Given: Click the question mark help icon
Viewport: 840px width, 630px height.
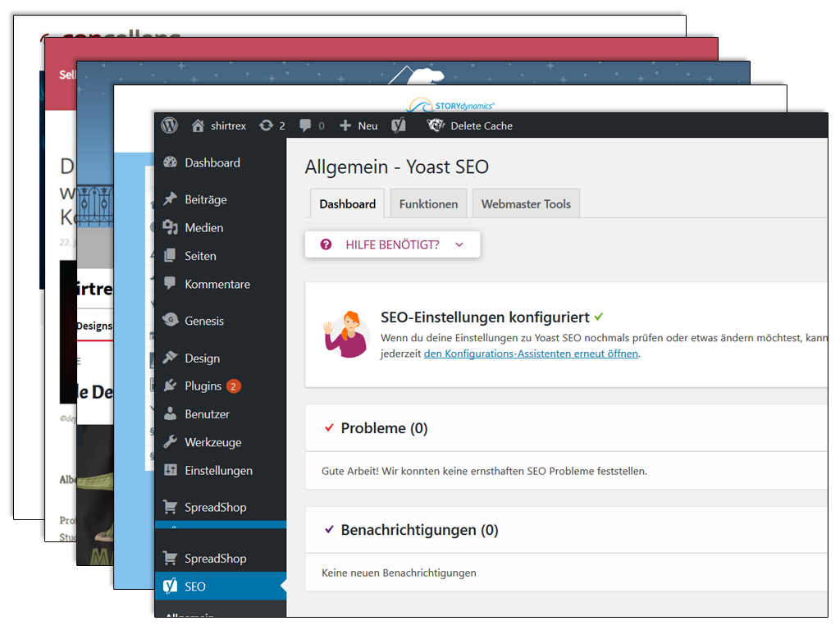Looking at the screenshot, I should (326, 244).
